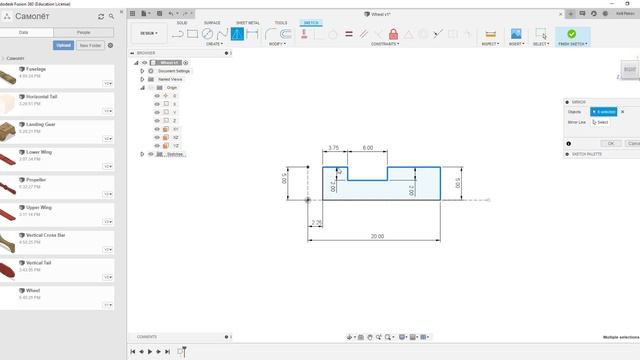Click the highlighted Mirror tool icon

tap(237, 34)
